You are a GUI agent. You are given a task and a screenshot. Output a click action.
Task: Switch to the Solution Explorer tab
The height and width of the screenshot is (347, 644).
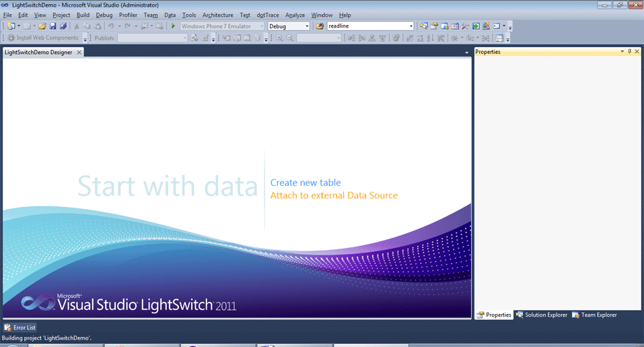[542, 315]
